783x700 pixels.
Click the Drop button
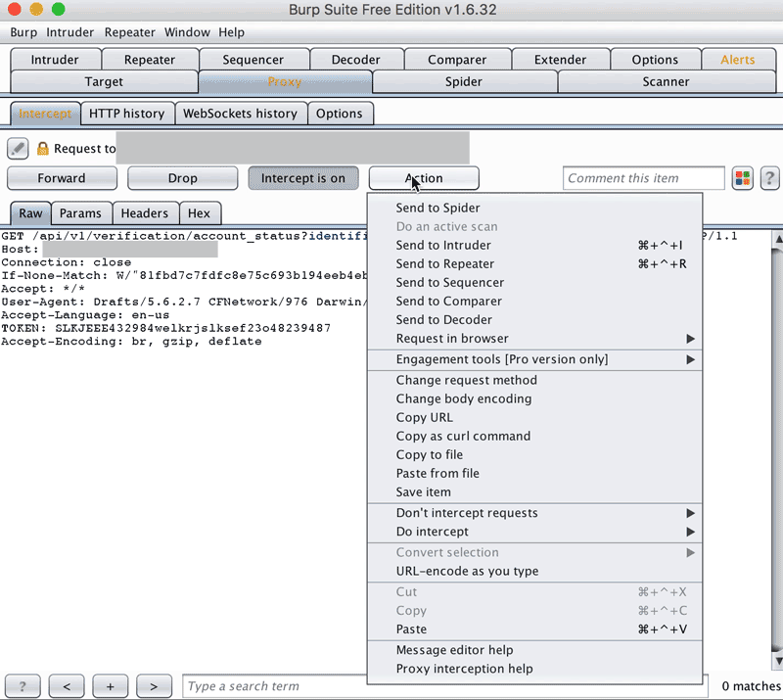point(183,178)
